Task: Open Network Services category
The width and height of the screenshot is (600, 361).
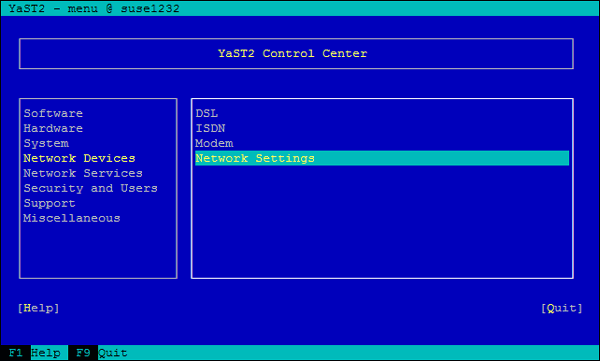Action: (x=83, y=173)
